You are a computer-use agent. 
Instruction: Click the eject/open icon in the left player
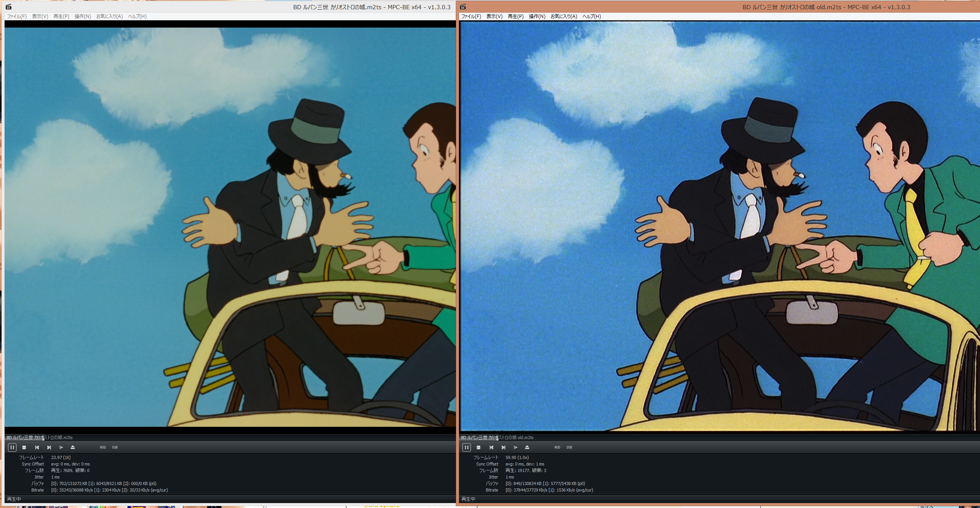(73, 447)
